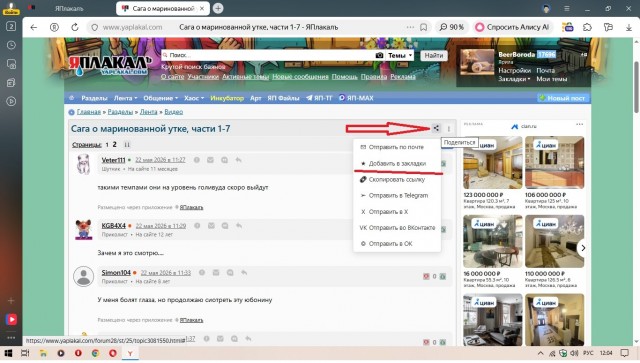The image size is (640, 363).
Task: Close the Сага о маринованной tab
Action: coord(202,8)
